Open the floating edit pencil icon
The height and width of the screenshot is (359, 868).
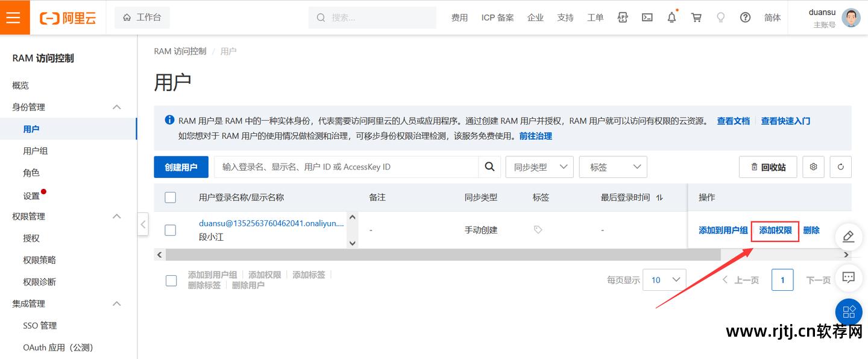tap(849, 237)
